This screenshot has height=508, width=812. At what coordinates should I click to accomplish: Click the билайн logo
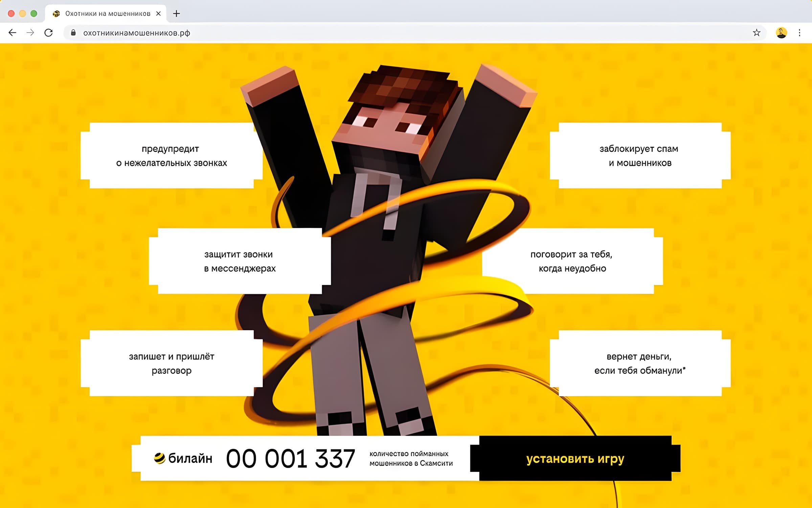coord(183,458)
